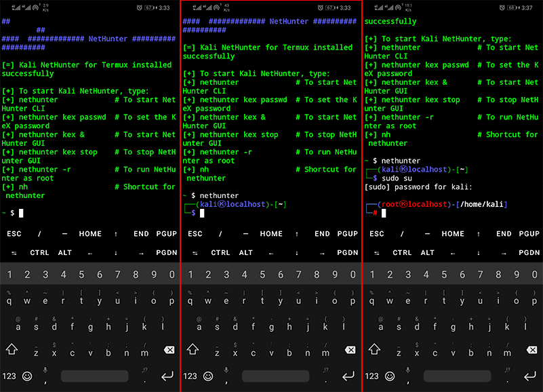The image size is (543, 392).
Task: Tap the backspace key in right phone
Action: point(532,350)
